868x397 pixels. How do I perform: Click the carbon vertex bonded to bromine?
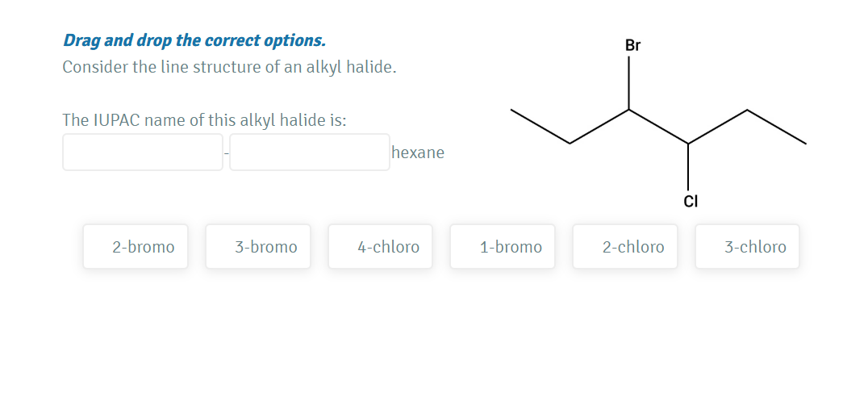(x=629, y=110)
